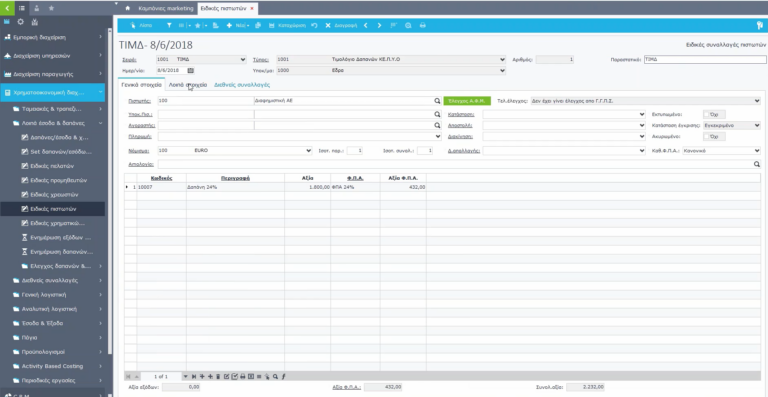768x397 pixels.
Task: Open the Κατάσταση έγκρισης dropdown
Action: (732, 125)
